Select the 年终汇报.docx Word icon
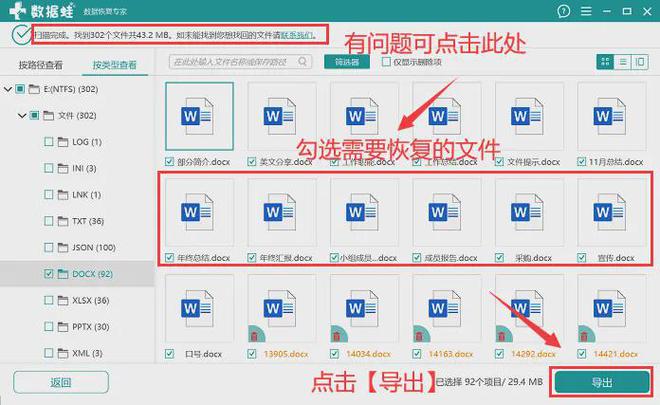The height and width of the screenshot is (405, 660). click(x=279, y=212)
